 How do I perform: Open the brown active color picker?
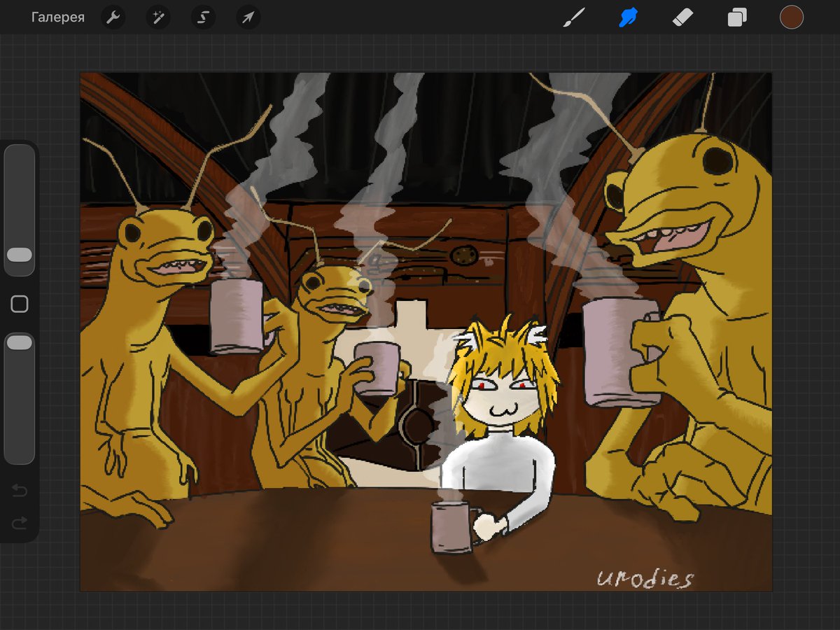pyautogui.click(x=792, y=17)
